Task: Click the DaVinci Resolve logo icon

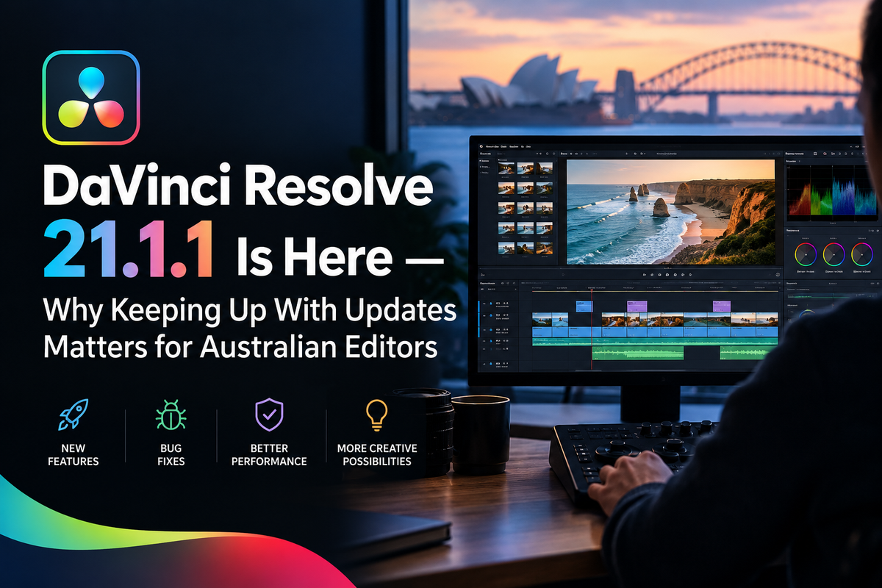Action: [91, 98]
